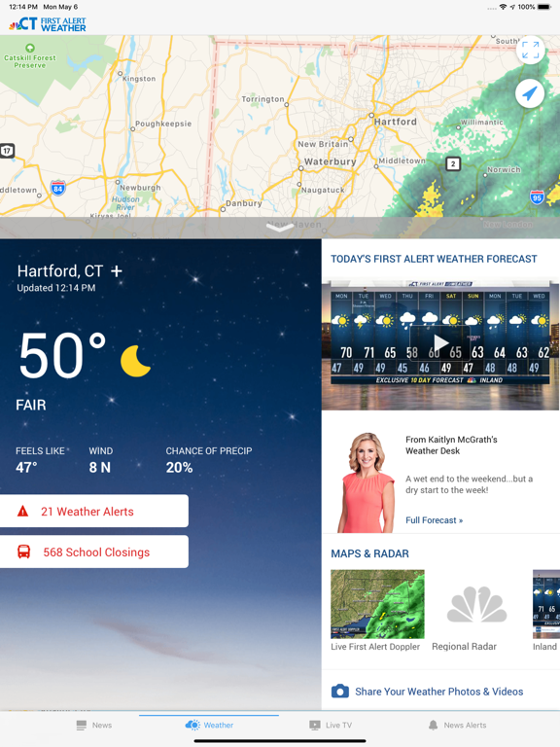The image size is (560, 747).
Task: Tap the bell icon for News Alerts
Action: (x=433, y=725)
